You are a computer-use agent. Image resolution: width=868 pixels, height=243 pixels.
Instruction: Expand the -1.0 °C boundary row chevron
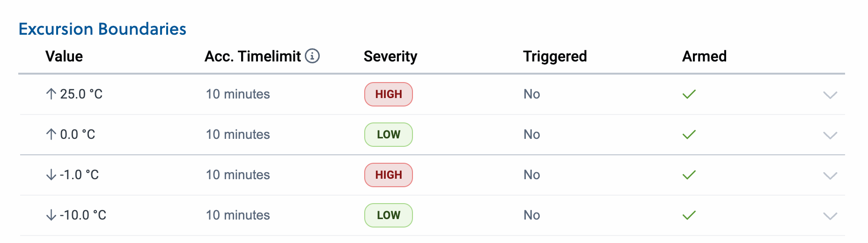click(x=830, y=176)
